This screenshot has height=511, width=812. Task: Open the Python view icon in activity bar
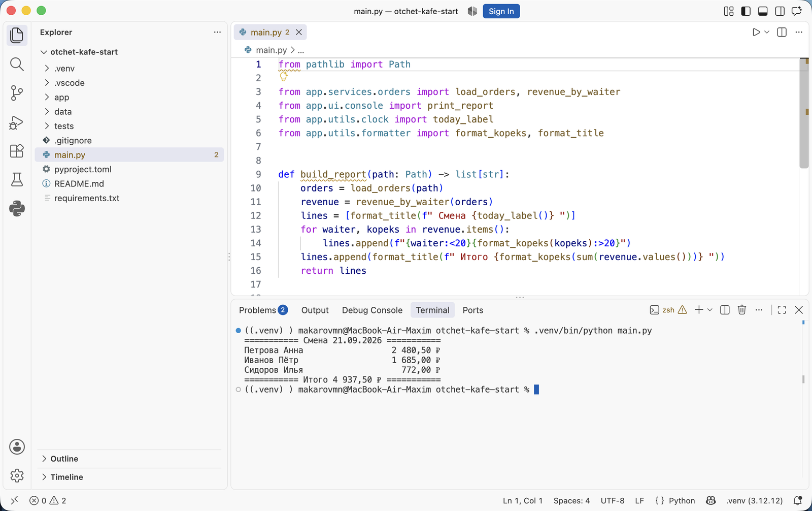17,208
